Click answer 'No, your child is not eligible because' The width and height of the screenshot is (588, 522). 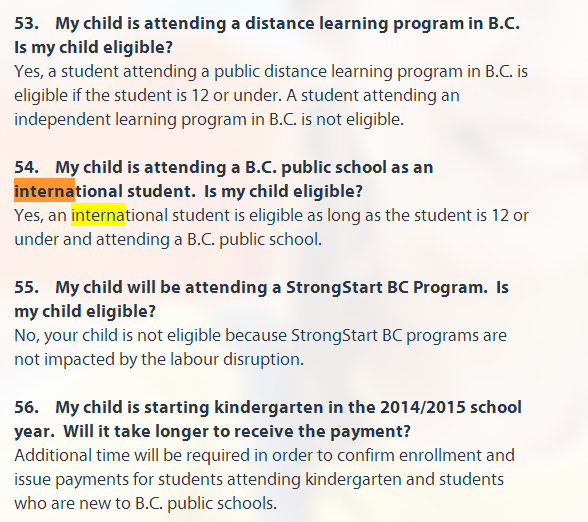point(151,335)
